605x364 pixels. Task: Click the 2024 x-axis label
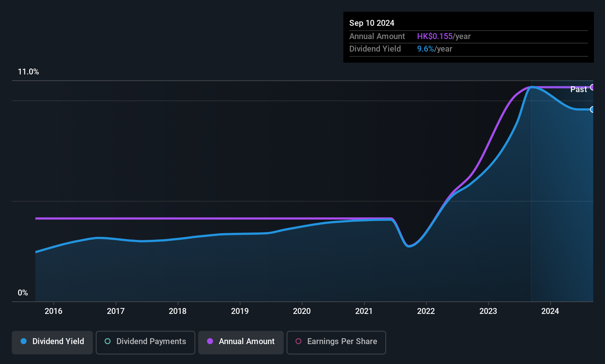(x=550, y=311)
